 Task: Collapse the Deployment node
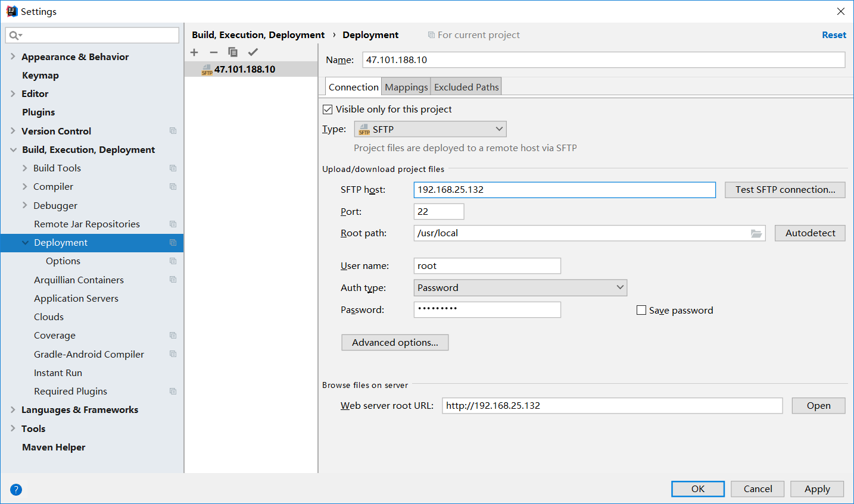[25, 243]
